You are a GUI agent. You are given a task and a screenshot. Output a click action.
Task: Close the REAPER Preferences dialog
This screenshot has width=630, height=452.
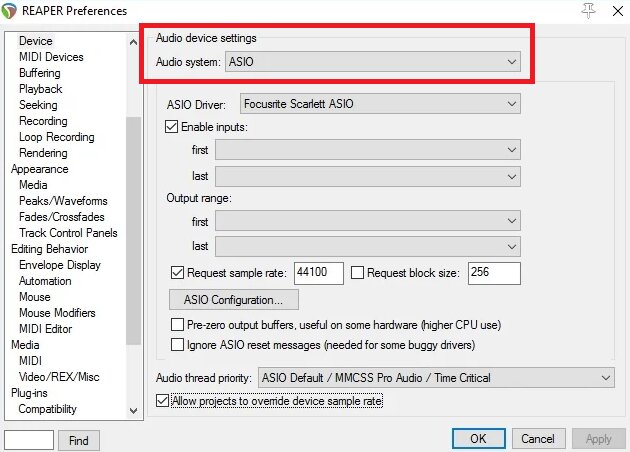click(x=618, y=11)
